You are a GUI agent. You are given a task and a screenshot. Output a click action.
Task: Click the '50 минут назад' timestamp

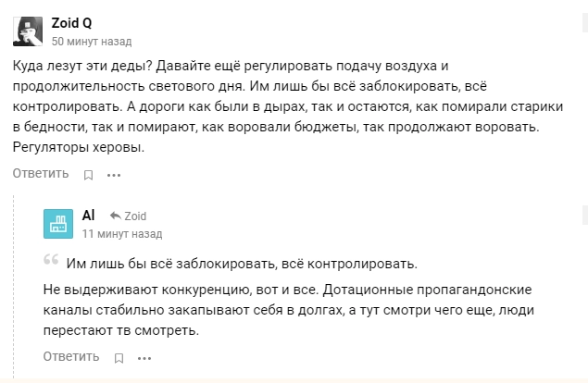click(x=92, y=42)
